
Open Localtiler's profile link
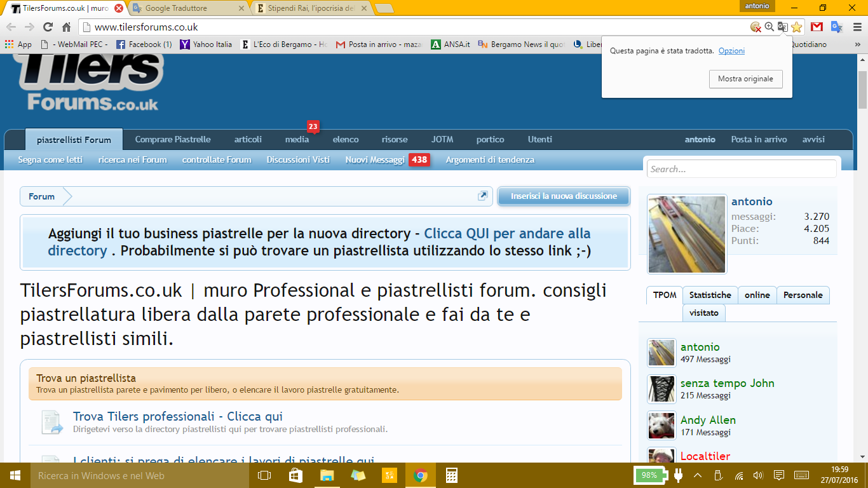click(x=705, y=456)
